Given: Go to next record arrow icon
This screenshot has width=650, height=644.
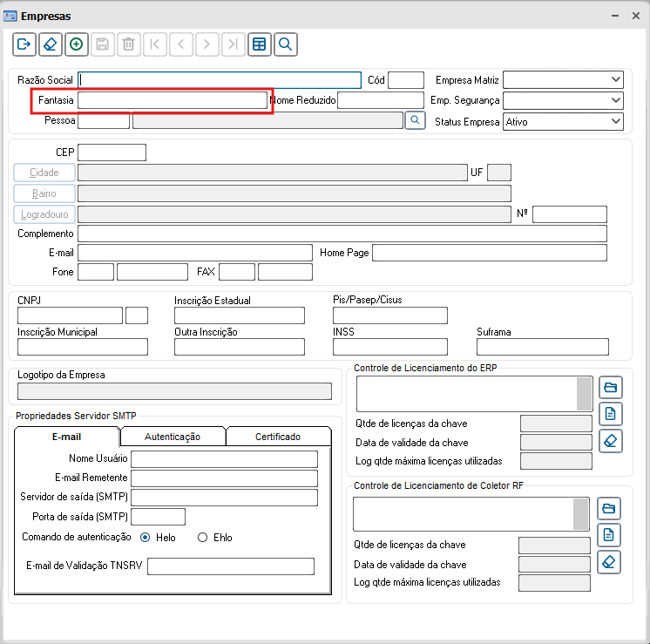Looking at the screenshot, I should pos(207,44).
